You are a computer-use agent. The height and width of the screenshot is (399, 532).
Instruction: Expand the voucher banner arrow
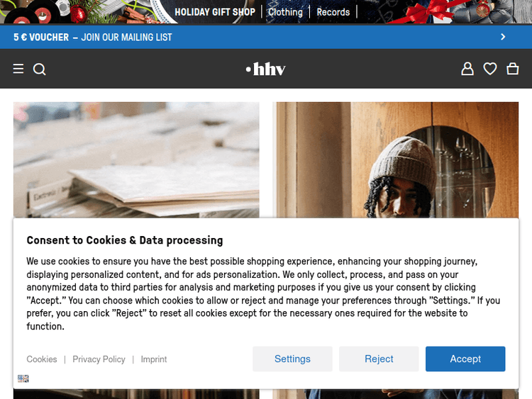(x=503, y=37)
